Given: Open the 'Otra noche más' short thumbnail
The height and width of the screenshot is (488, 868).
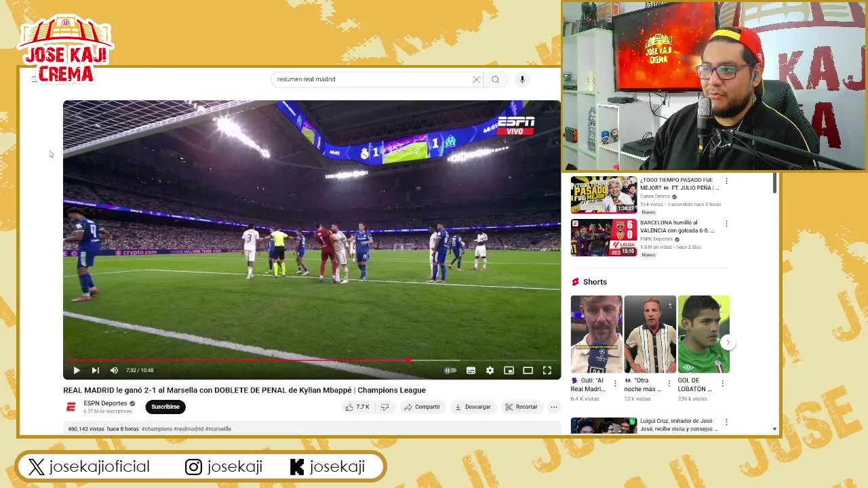Looking at the screenshot, I should tap(650, 334).
